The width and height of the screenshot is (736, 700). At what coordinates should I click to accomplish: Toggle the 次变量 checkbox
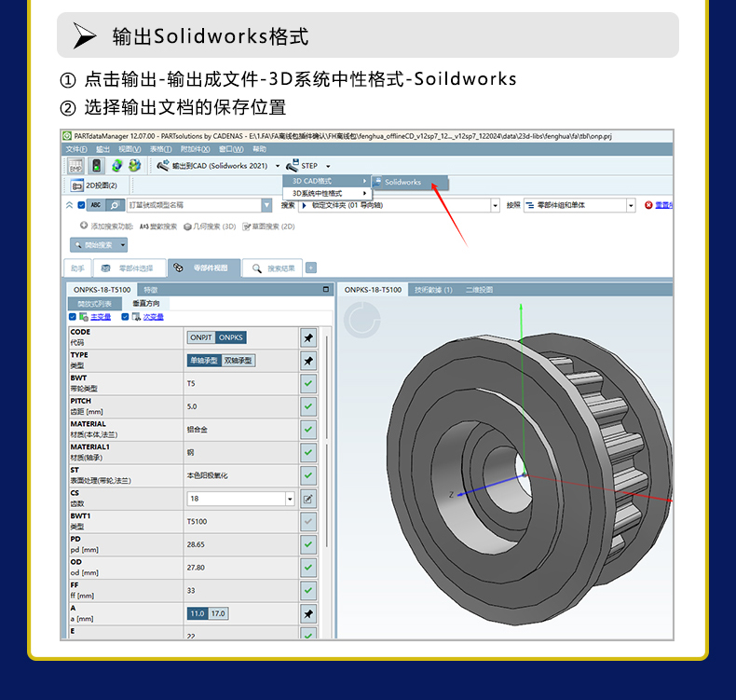[125, 317]
